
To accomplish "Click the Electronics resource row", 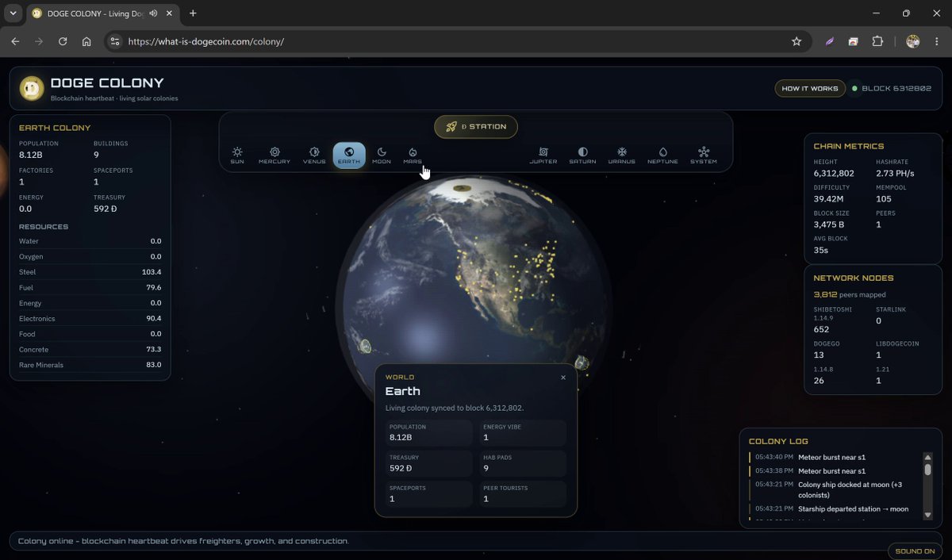I will click(90, 318).
